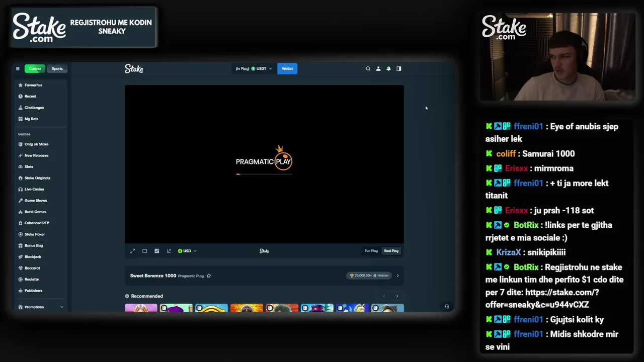This screenshot has height=362, width=644.
Task: Click the Stake Originals icon
Action: pyautogui.click(x=21, y=178)
